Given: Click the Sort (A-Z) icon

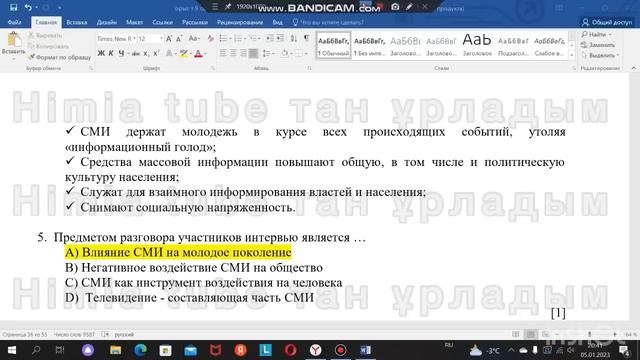Looking at the screenshot, I should pos(294,38).
